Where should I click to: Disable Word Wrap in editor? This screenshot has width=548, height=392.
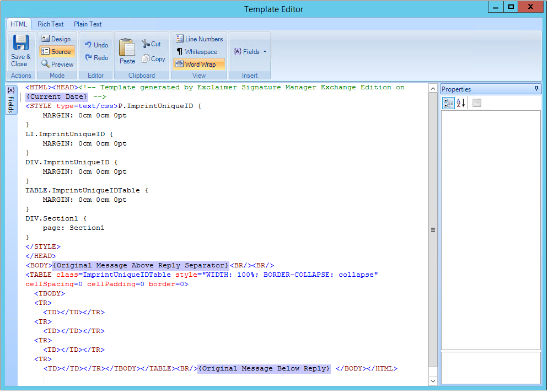pyautogui.click(x=199, y=65)
